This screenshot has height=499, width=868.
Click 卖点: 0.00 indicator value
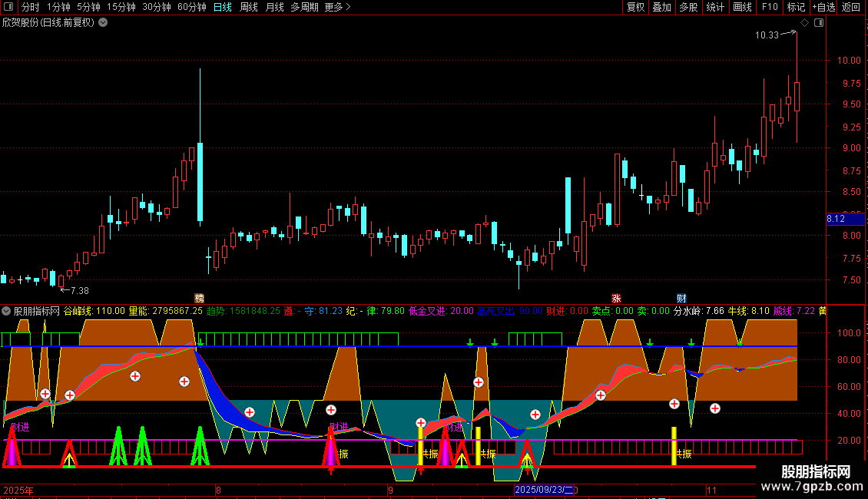coord(613,311)
